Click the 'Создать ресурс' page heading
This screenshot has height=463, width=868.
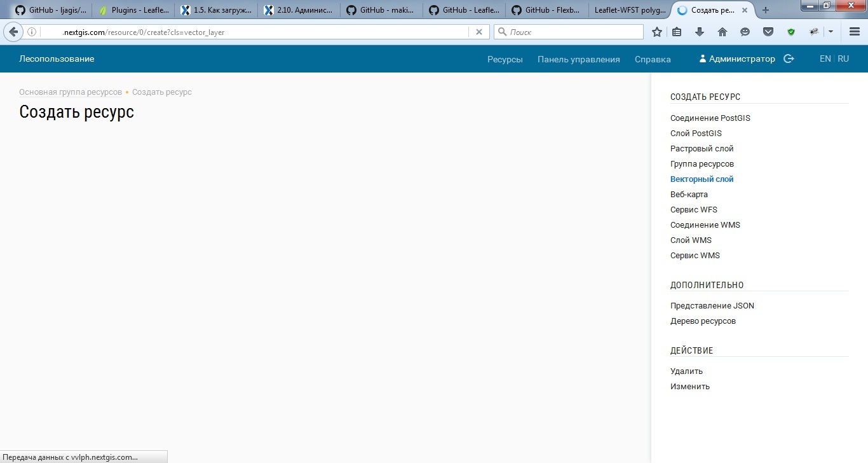77,112
